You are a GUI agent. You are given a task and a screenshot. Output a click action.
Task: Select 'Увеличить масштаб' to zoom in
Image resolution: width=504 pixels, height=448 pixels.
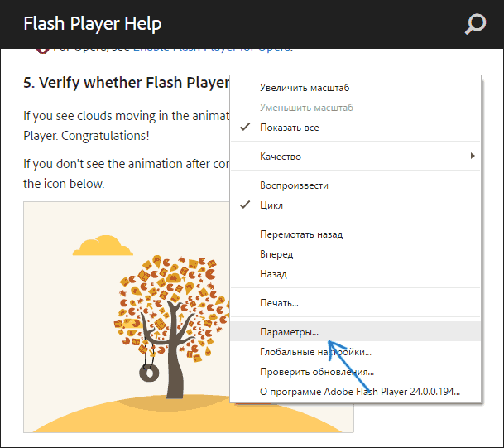tap(305, 88)
